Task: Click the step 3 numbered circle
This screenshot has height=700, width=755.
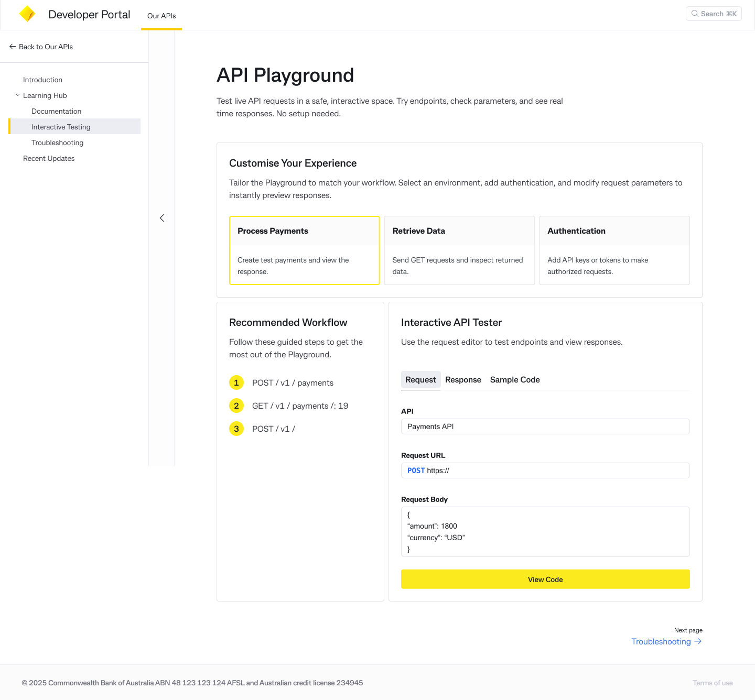Action: pyautogui.click(x=236, y=429)
